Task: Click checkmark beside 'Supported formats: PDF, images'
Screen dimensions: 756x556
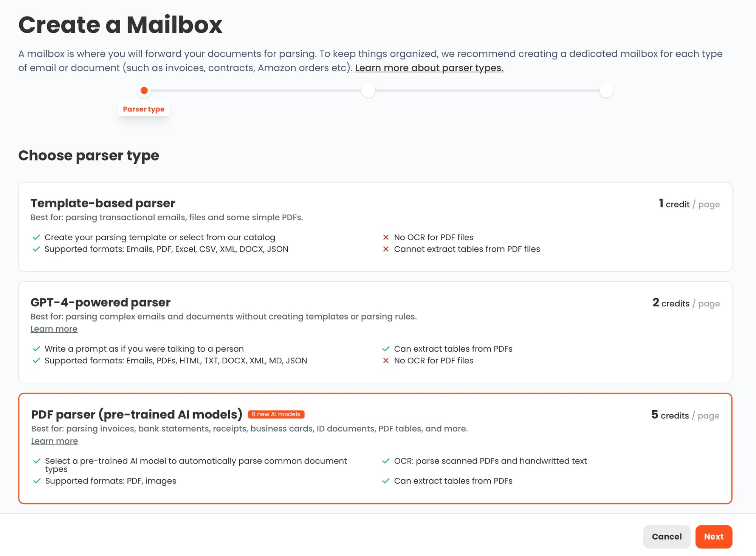Action: (37, 481)
